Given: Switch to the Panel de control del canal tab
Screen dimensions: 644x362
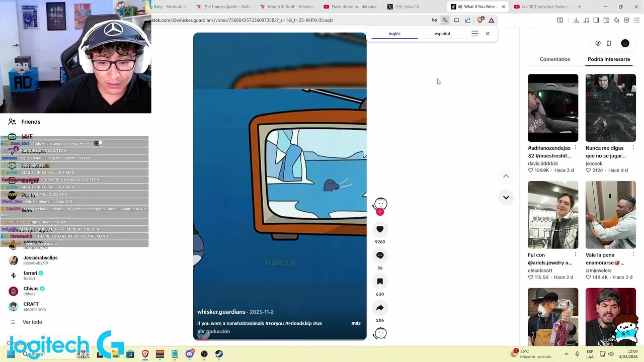Looking at the screenshot, I should coord(351,7).
